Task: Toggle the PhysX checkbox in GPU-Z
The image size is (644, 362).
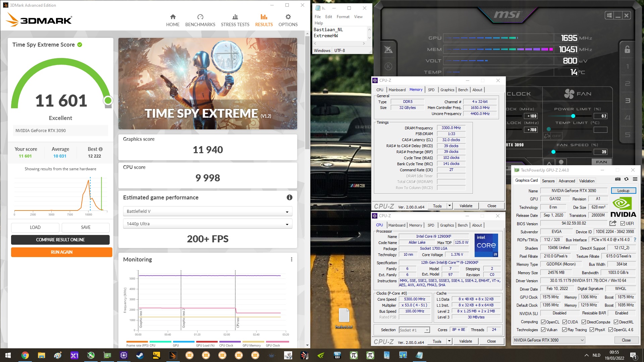Action: pyautogui.click(x=592, y=330)
